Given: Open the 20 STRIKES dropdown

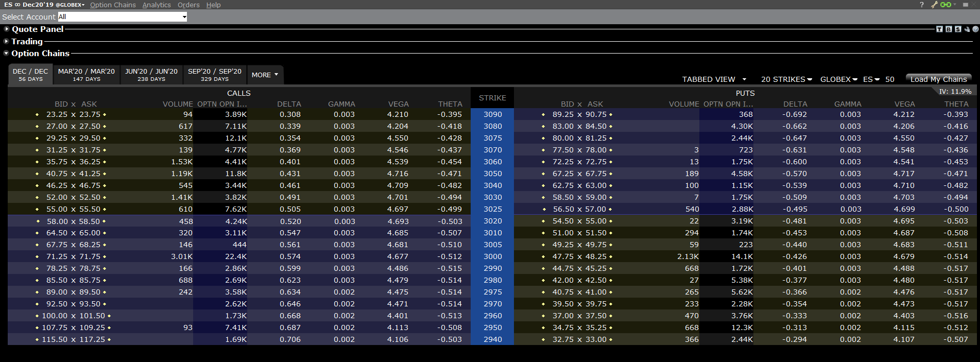Looking at the screenshot, I should click(x=786, y=79).
